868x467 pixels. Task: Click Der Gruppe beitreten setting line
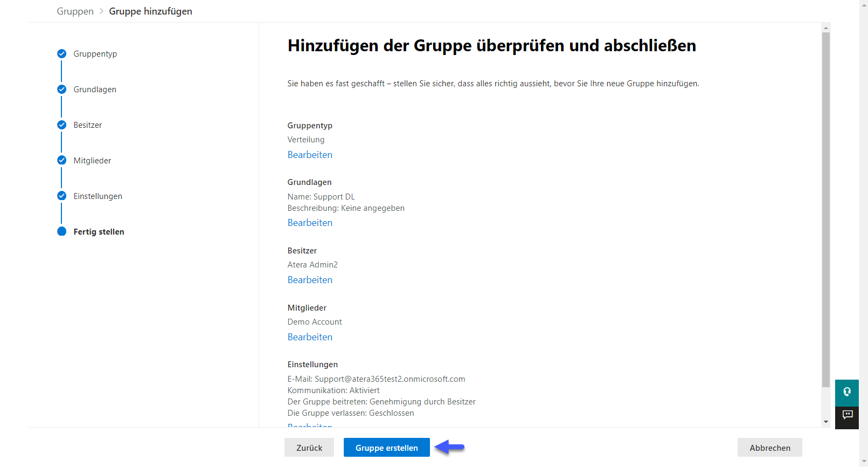click(381, 402)
